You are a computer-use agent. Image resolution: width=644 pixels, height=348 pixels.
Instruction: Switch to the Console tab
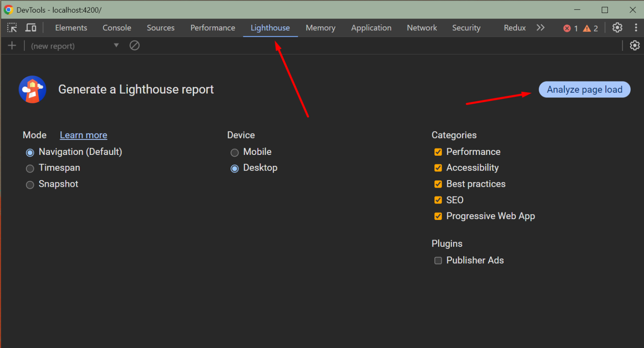(117, 27)
